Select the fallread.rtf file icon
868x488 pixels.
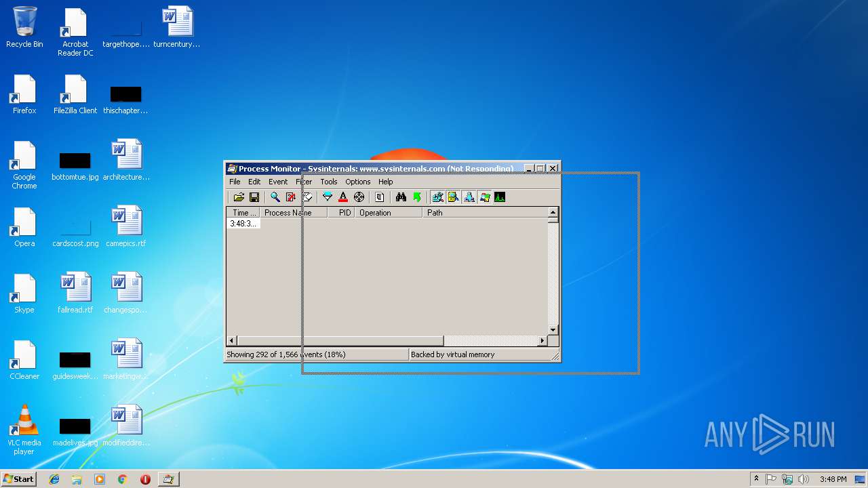click(x=75, y=293)
